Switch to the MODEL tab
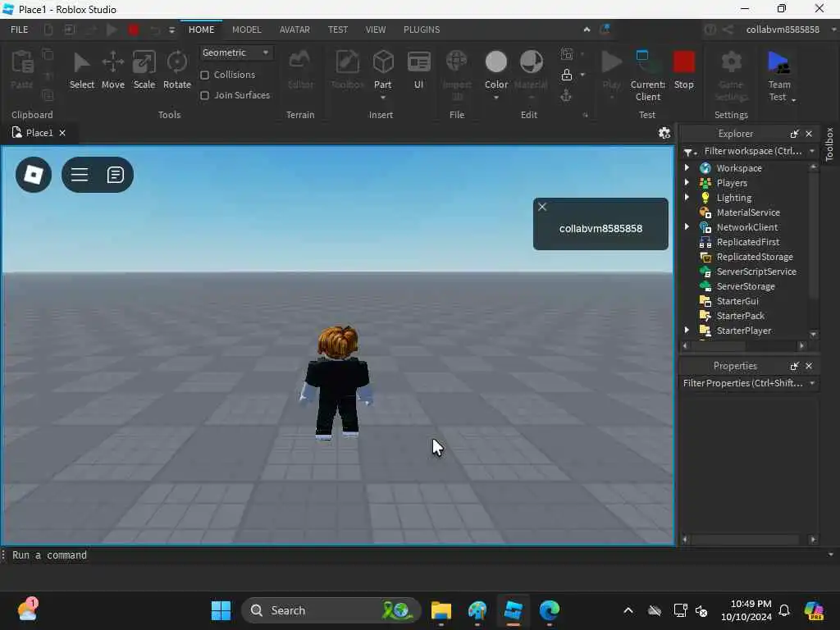This screenshot has width=840, height=630. pos(246,30)
